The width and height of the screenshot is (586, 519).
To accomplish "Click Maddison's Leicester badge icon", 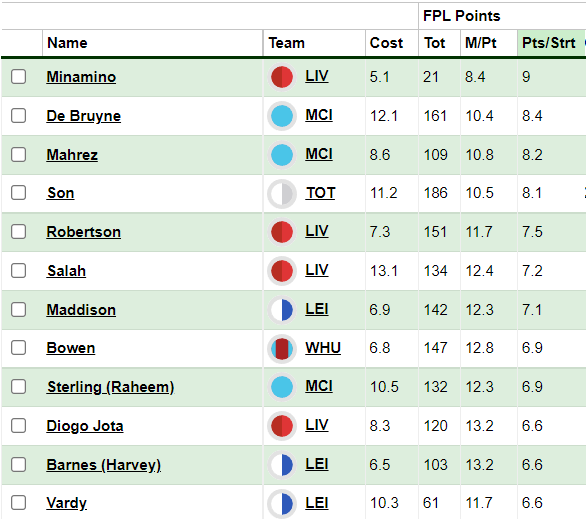I will pos(282,310).
